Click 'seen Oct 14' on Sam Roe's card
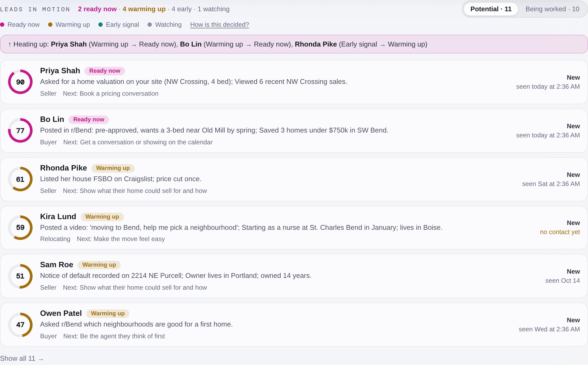This screenshot has height=365, width=588. point(562,281)
